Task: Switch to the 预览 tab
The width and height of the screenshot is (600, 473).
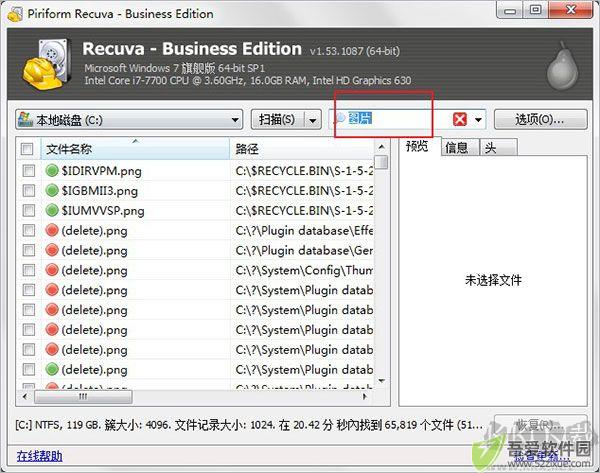Action: [417, 146]
